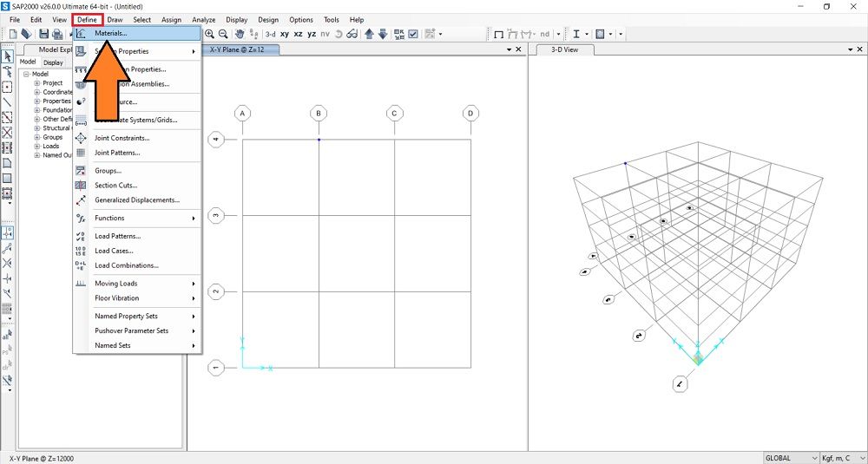Open the Draw menu
Image resolution: width=868 pixels, height=464 pixels.
(115, 19)
